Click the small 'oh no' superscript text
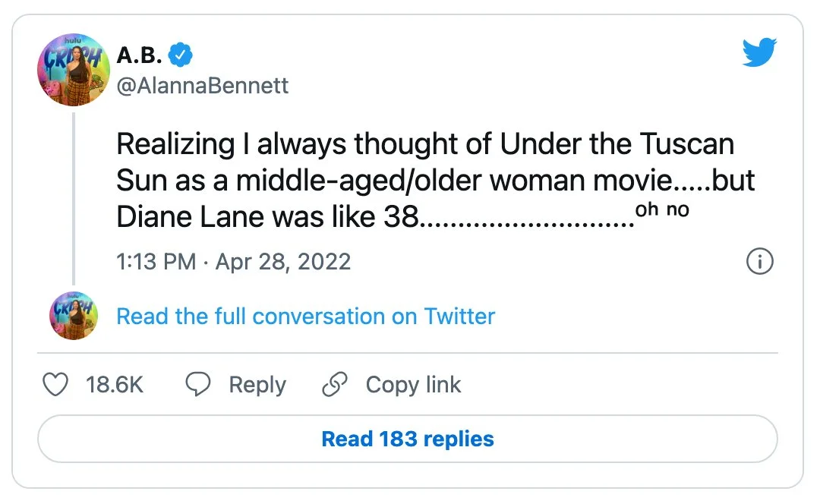The width and height of the screenshot is (820, 504). pos(662,209)
